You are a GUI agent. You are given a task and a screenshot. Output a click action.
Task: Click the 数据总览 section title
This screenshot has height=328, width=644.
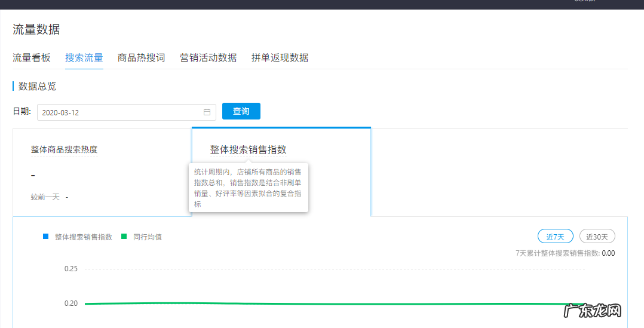pyautogui.click(x=38, y=86)
